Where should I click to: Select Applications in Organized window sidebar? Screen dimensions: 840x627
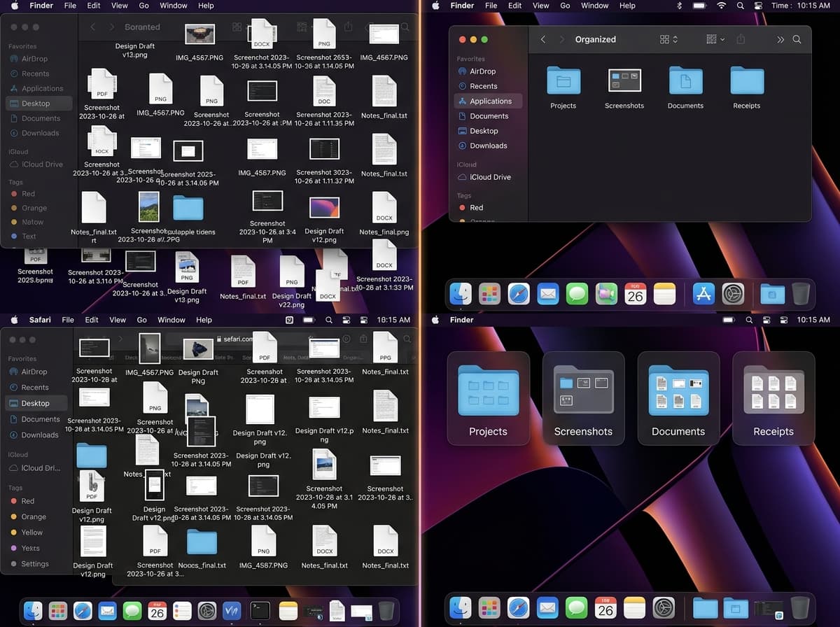point(488,101)
